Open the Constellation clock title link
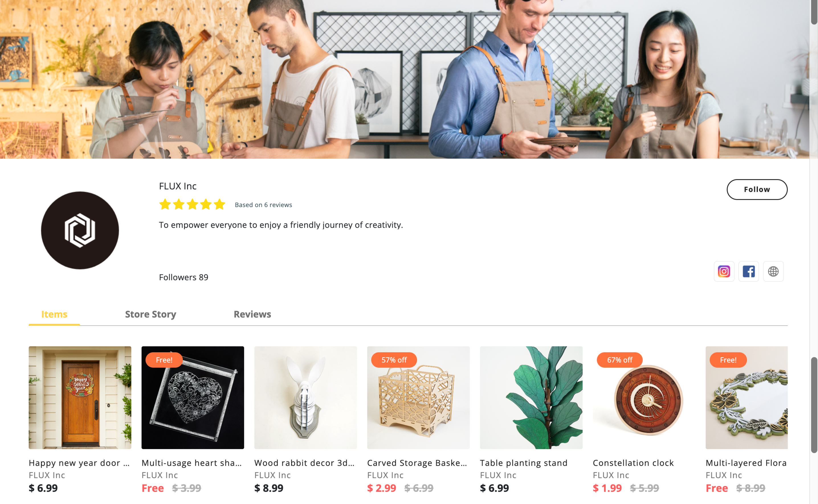The image size is (818, 504). 633,463
